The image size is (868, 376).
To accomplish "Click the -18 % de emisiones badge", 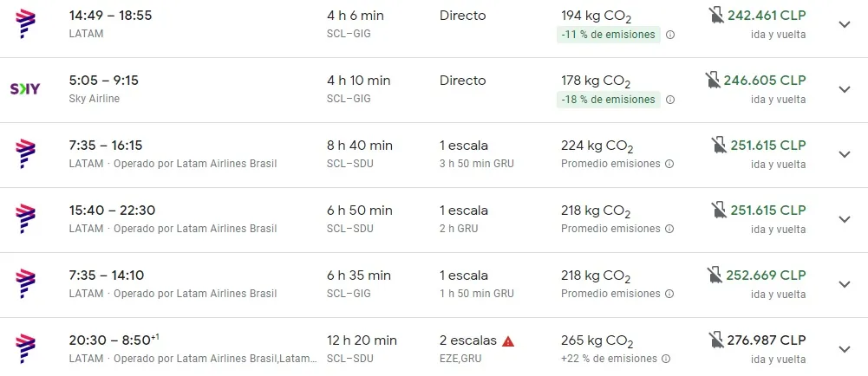I will pos(607,100).
